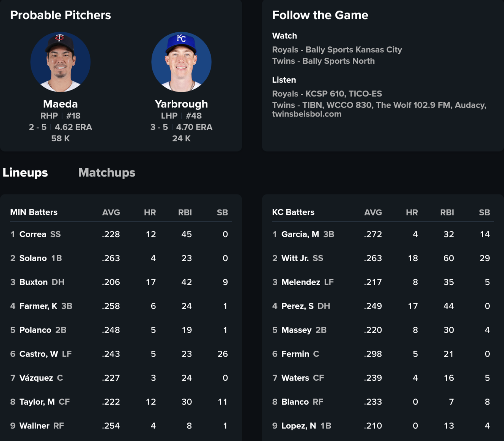
Task: Click the SB column header for KC
Action: click(484, 213)
